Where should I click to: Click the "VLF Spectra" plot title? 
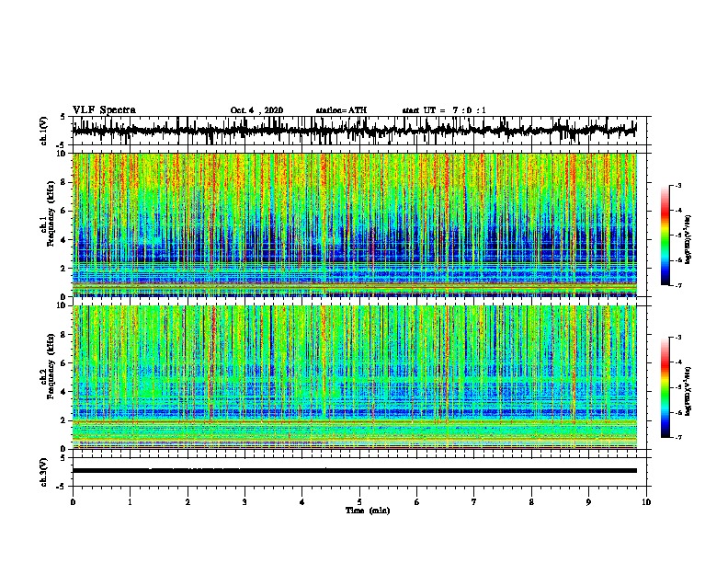104,110
